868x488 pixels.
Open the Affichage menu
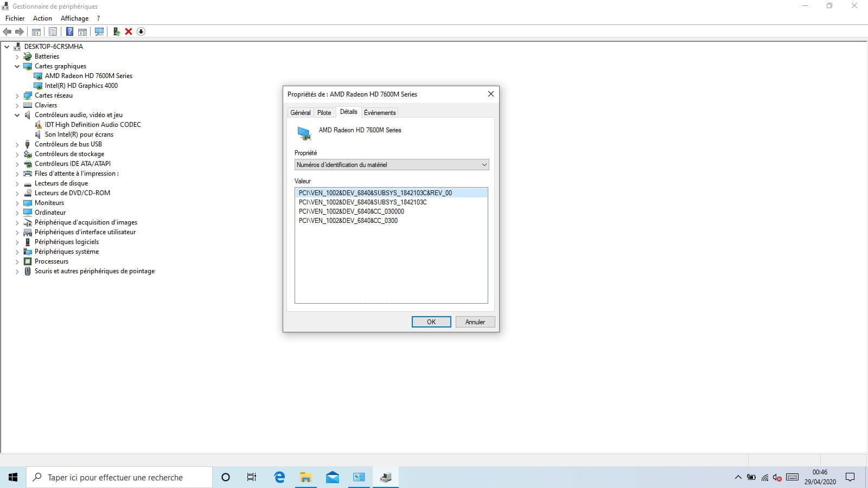pyautogui.click(x=74, y=18)
